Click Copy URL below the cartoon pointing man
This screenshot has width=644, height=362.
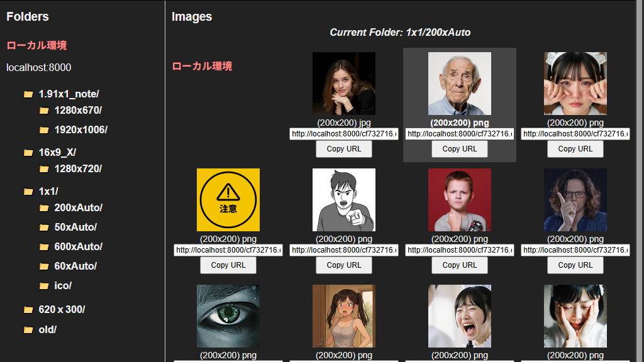(x=344, y=265)
